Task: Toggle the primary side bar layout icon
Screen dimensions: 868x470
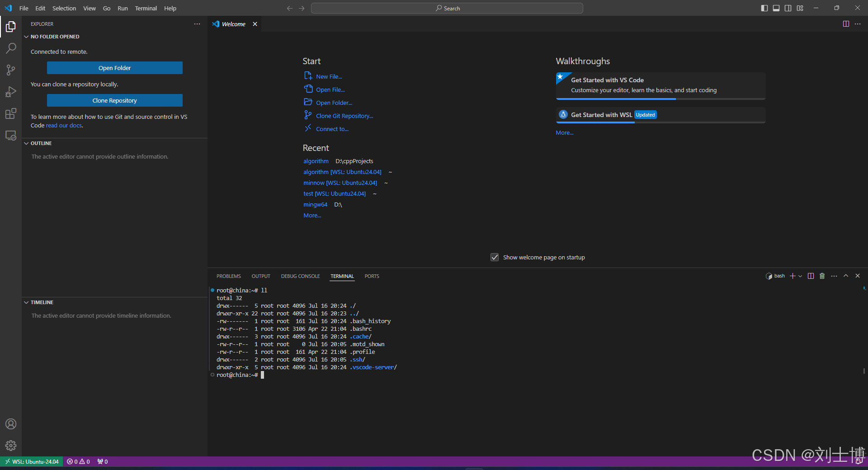Action: point(764,8)
